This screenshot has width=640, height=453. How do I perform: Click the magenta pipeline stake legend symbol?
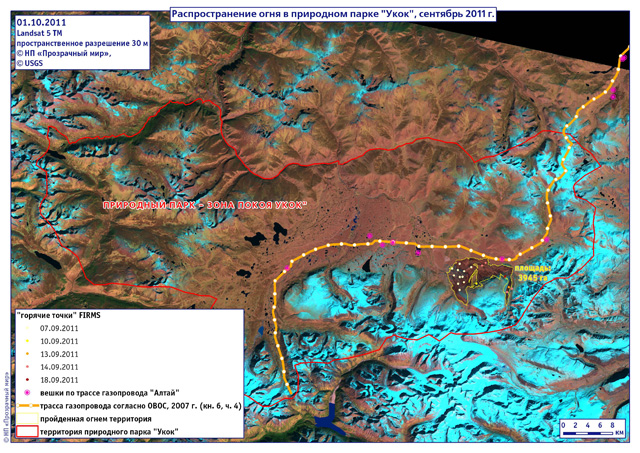tap(26, 393)
